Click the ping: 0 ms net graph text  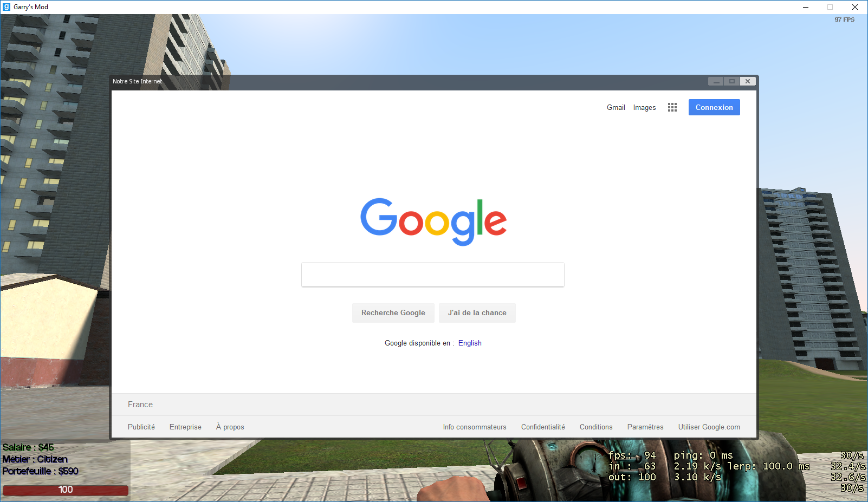(703, 455)
